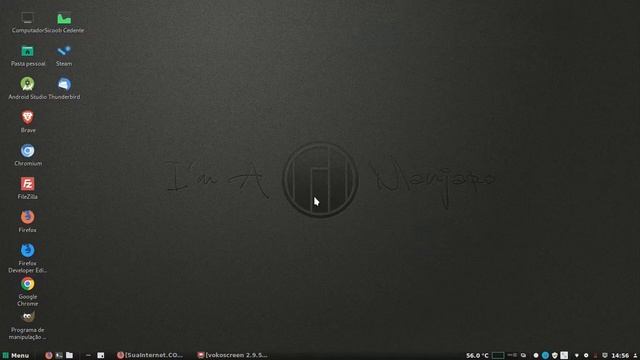The image size is (640, 360).
Task: Switch to the SuaInternet.CO... taskbar window
Action: (150, 356)
